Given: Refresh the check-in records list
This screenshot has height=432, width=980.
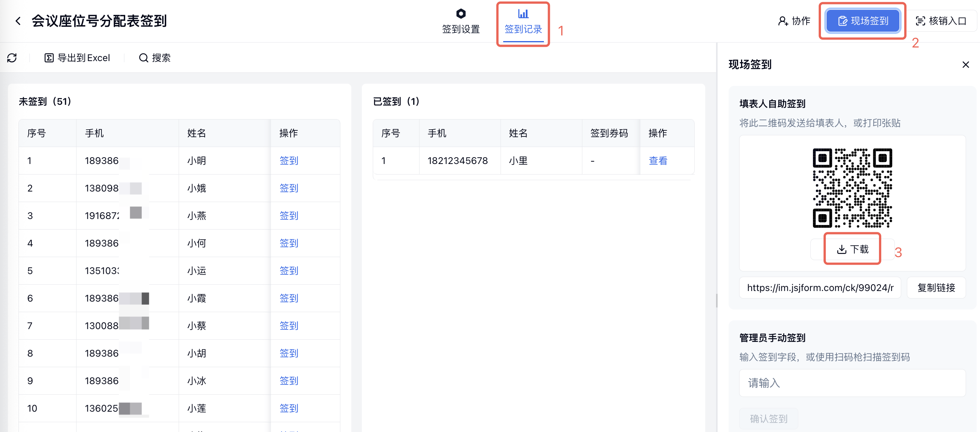Looking at the screenshot, I should [x=12, y=58].
